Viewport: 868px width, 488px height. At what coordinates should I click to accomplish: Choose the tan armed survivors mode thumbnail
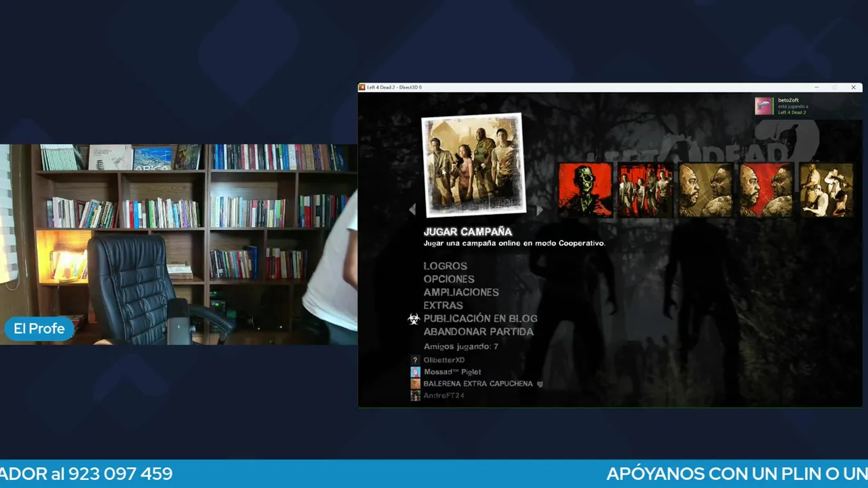tap(827, 190)
